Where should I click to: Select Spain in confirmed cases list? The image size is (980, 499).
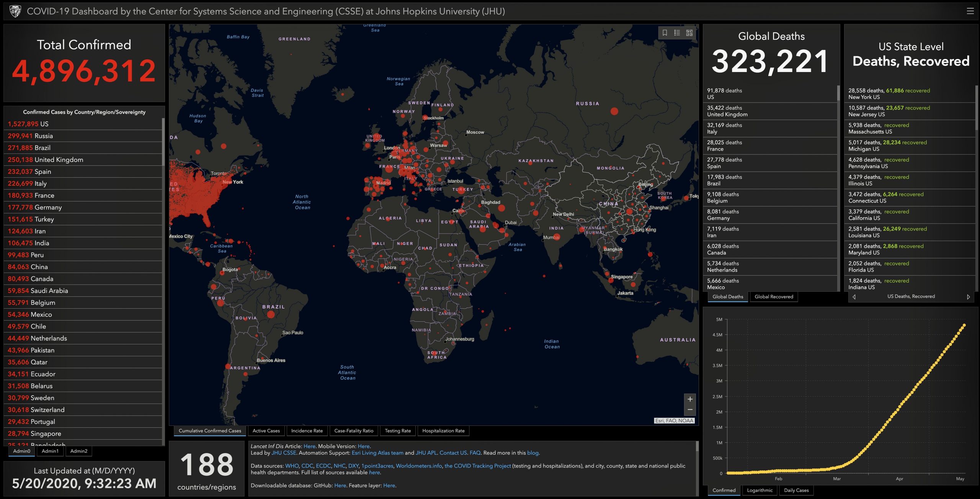(x=83, y=172)
